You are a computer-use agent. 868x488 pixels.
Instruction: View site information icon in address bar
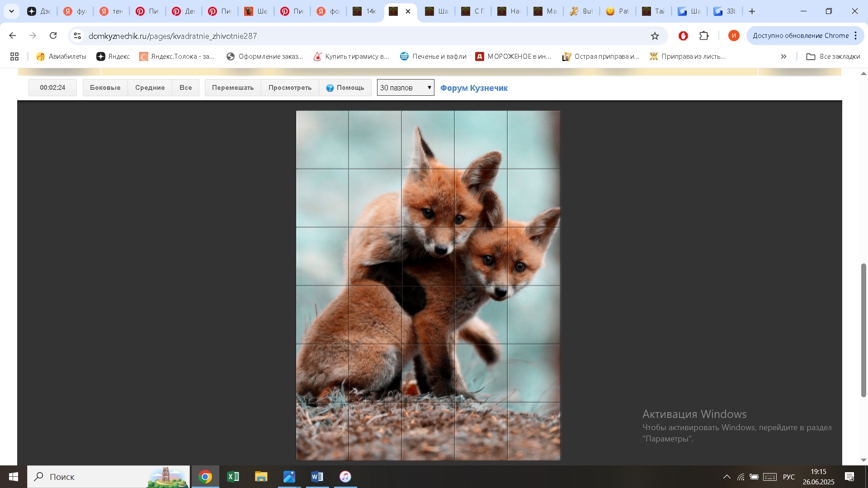pos(77,36)
